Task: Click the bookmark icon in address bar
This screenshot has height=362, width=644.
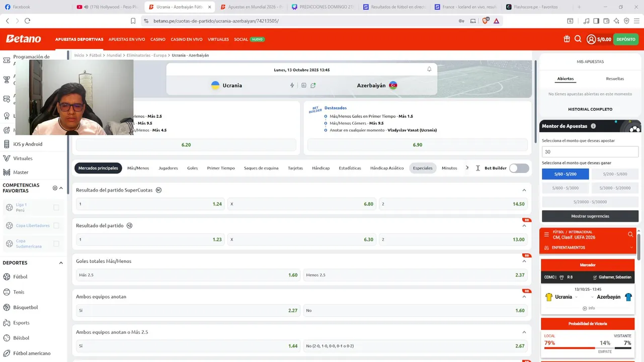Action: [x=133, y=21]
